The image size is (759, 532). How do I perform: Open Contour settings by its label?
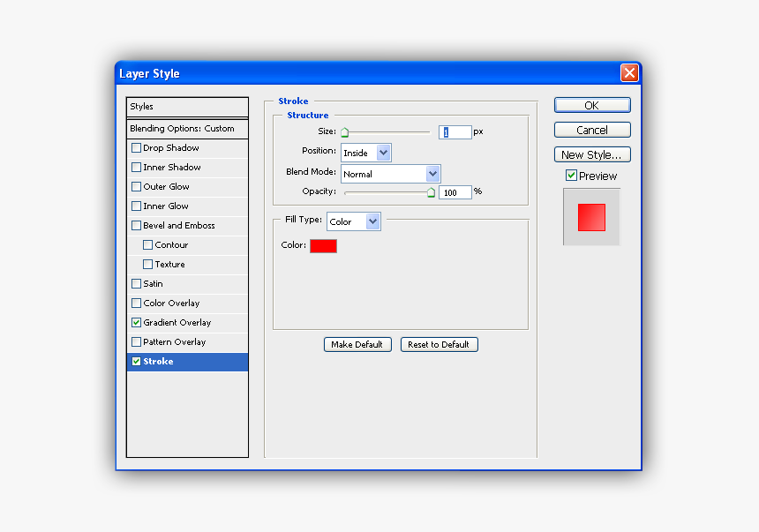pos(171,245)
